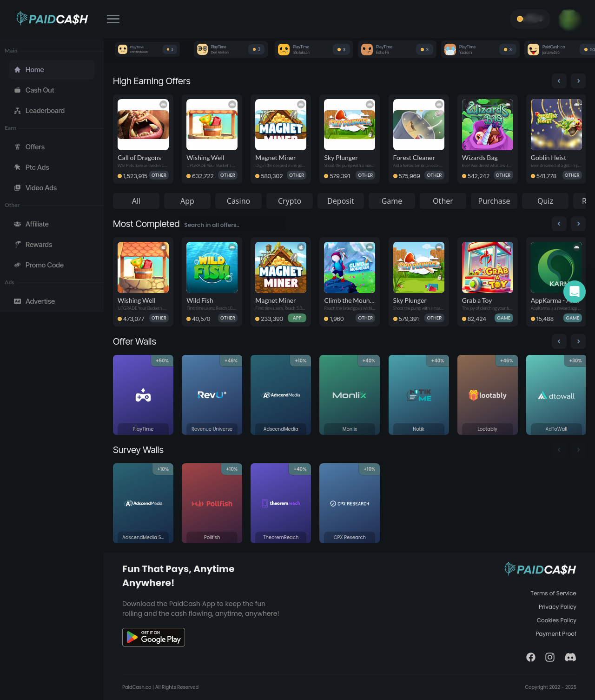Screen dimensions: 595x700
Task: Open the Lootably offer wall
Action: (488, 395)
